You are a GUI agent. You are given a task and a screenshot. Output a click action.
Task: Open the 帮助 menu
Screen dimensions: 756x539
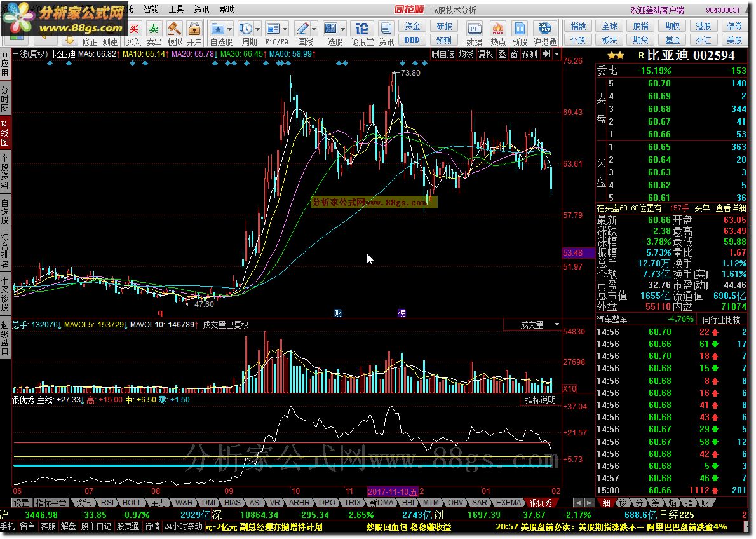click(x=227, y=9)
